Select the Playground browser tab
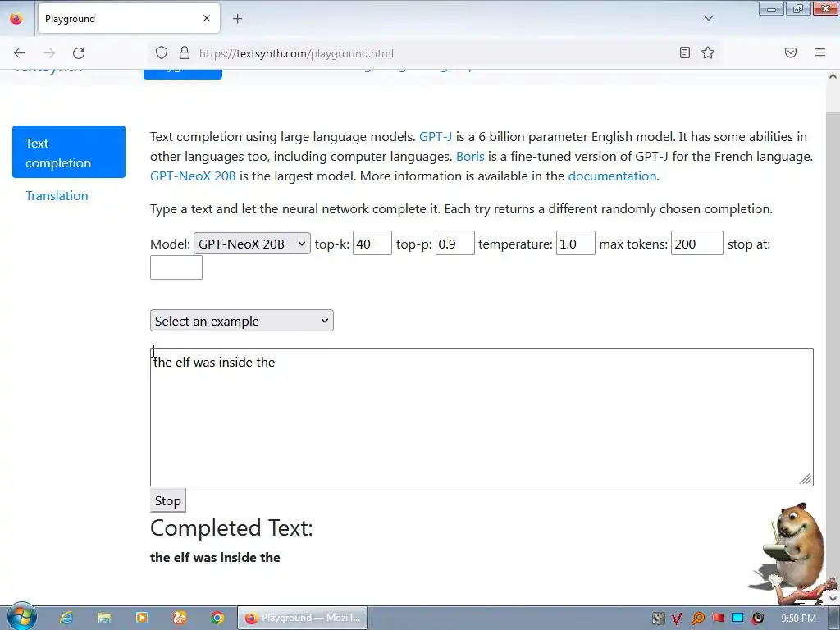This screenshot has height=630, width=840. tap(129, 18)
